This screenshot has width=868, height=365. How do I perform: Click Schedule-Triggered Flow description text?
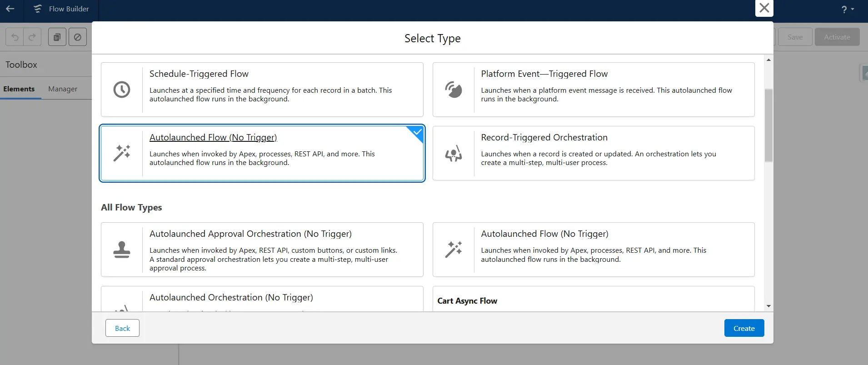270,95
